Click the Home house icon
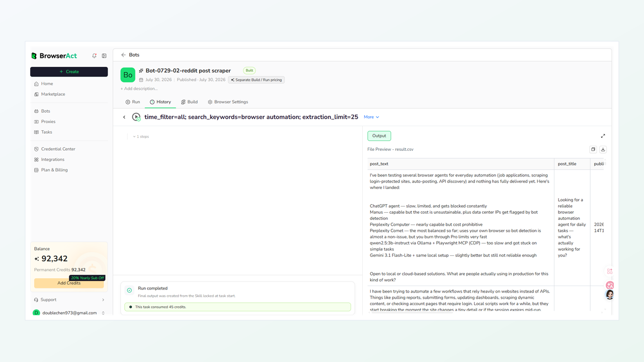The image size is (644, 362). [x=36, y=84]
